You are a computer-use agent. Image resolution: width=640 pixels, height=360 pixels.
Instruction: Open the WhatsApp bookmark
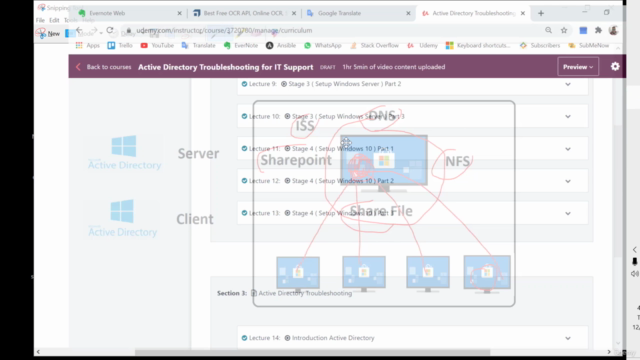pos(322,45)
